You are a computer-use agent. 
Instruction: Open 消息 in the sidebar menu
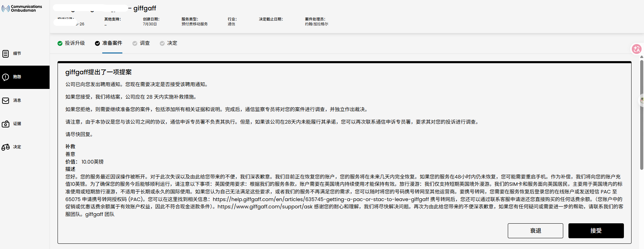tap(17, 100)
